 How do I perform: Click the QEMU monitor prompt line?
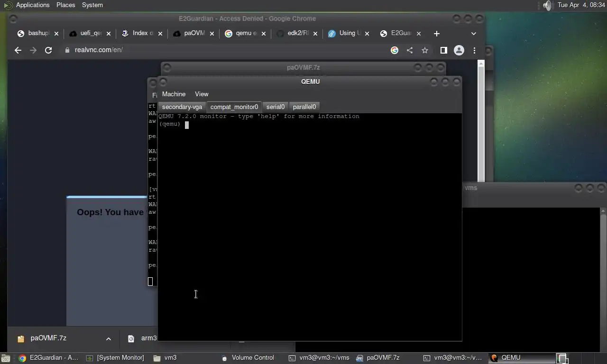pyautogui.click(x=174, y=124)
